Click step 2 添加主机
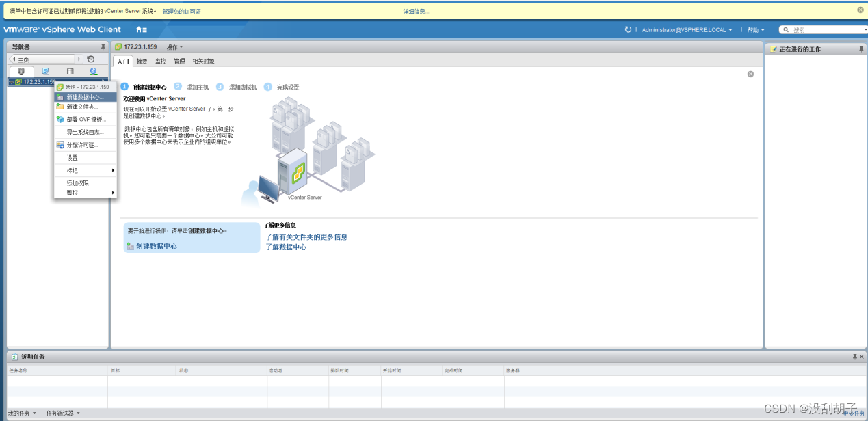The width and height of the screenshot is (868, 421). pyautogui.click(x=192, y=87)
